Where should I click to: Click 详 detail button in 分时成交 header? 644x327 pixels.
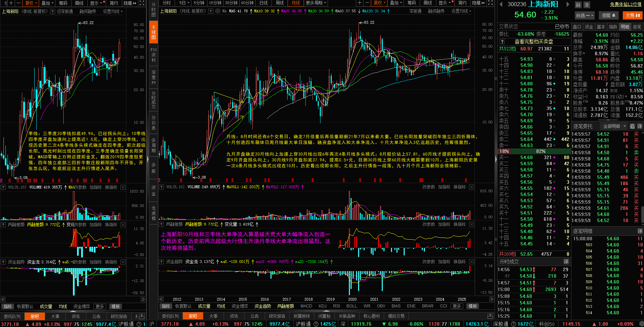[x=566, y=262]
